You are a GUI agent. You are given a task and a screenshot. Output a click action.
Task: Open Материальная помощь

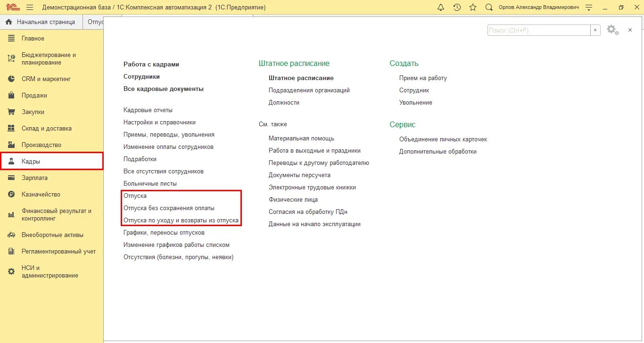pos(301,138)
